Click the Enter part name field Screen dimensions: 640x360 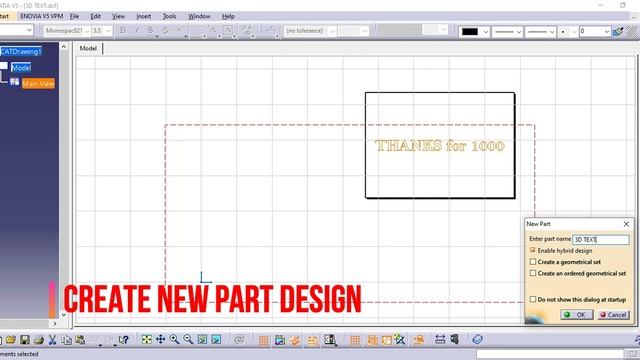click(600, 240)
